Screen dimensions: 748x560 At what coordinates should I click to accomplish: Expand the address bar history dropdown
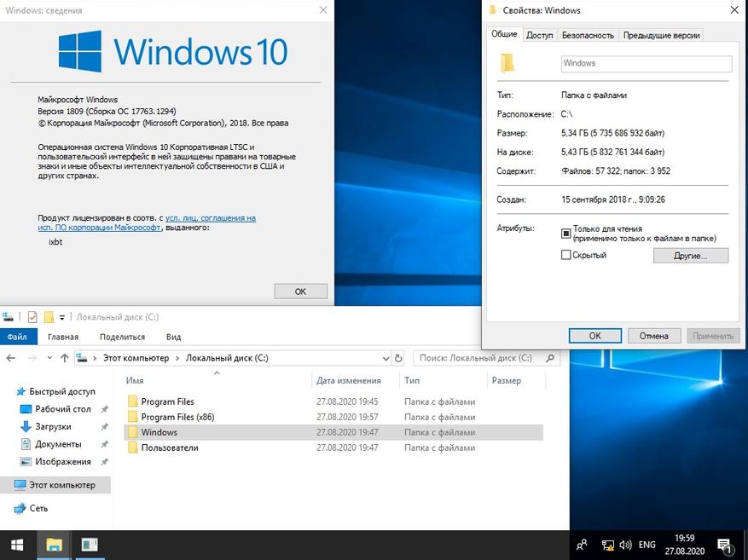point(386,358)
